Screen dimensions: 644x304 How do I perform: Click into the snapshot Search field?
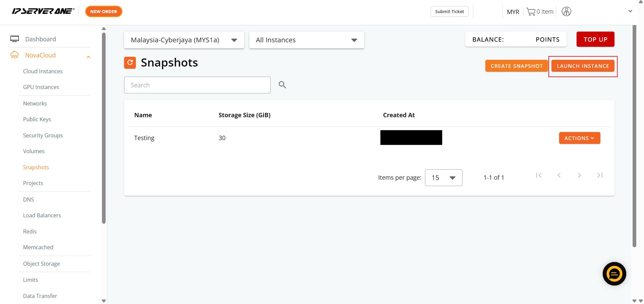click(x=197, y=85)
